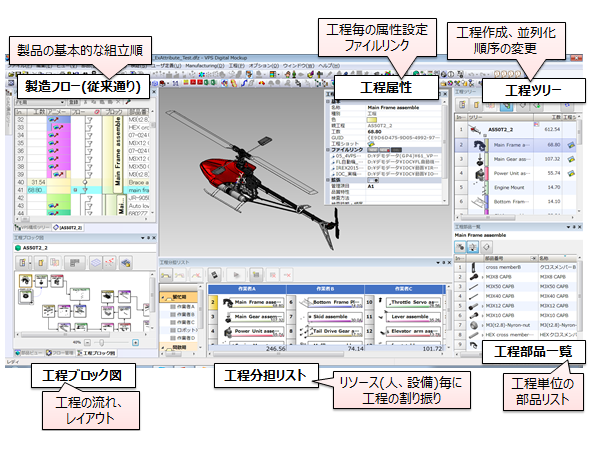The height and width of the screenshot is (450, 600).
Task: Click first icon in 工程ブロック図 toolbar
Action: [x=23, y=262]
